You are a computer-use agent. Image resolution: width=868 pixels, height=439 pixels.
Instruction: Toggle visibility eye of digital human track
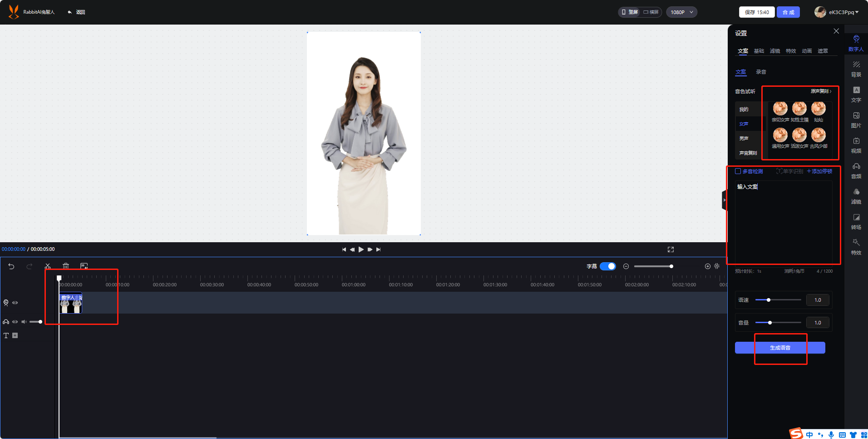(x=15, y=303)
